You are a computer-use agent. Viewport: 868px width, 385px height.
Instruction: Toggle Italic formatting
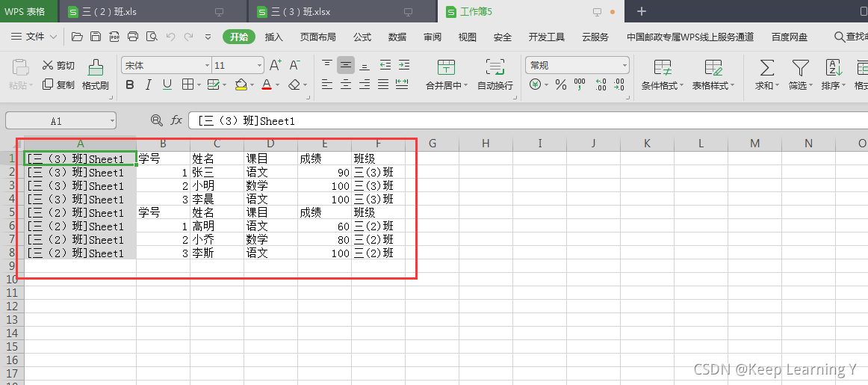149,84
